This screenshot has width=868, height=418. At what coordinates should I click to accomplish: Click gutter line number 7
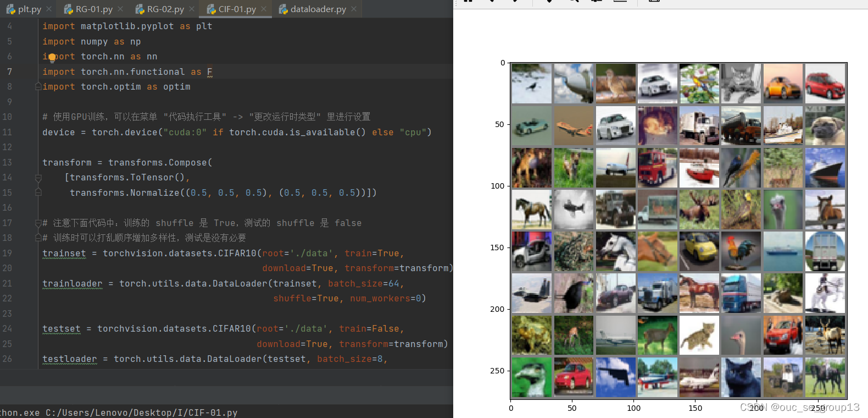(9, 71)
